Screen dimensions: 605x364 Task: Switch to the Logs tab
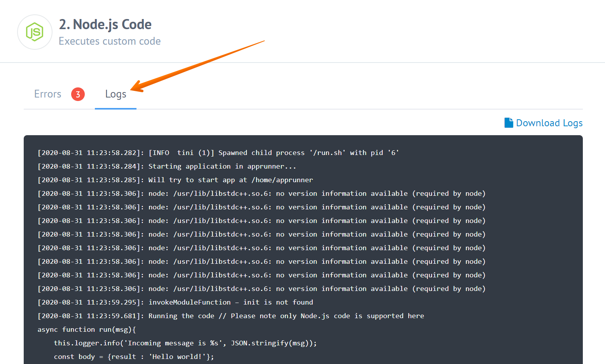pyautogui.click(x=115, y=94)
